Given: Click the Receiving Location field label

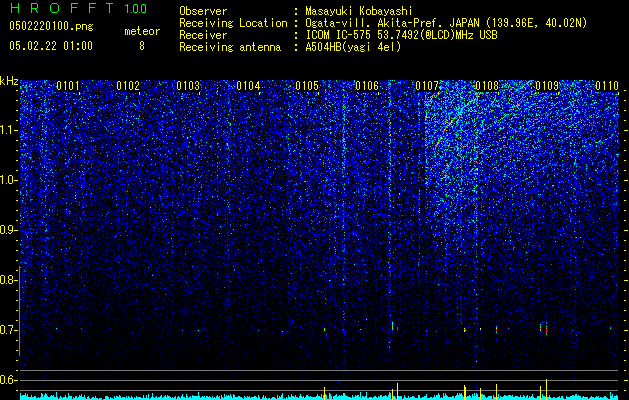Looking at the screenshot, I should (x=233, y=23).
